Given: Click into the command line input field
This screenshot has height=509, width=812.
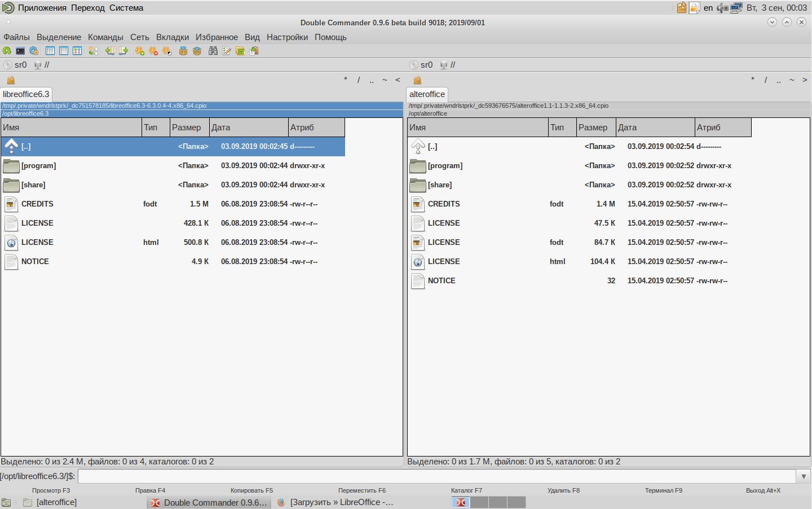Looking at the screenshot, I should (x=436, y=476).
